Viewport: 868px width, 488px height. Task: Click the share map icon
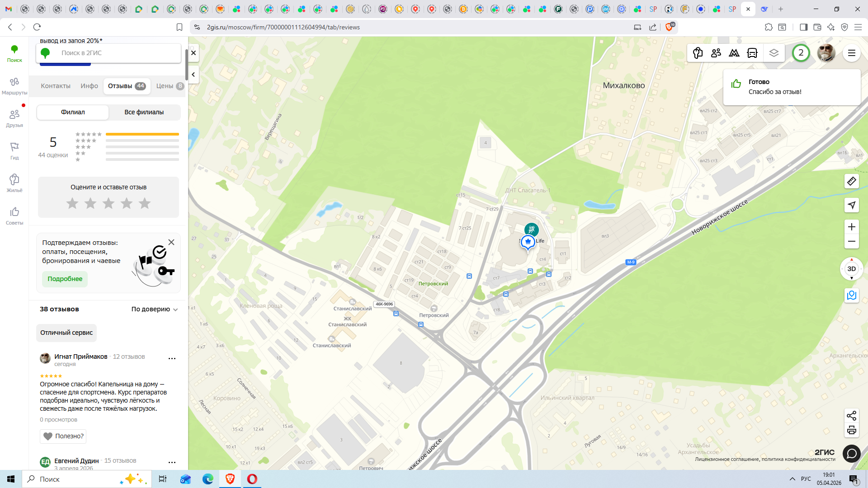[851, 415]
